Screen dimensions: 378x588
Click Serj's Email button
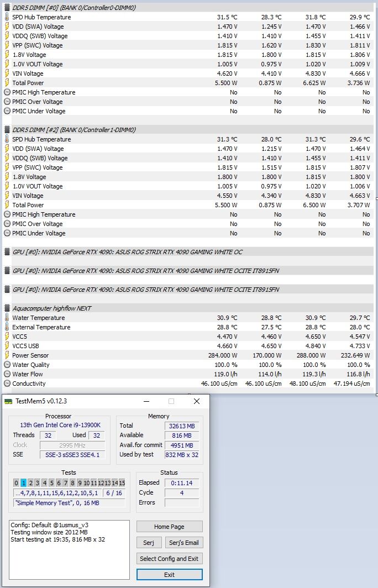tap(183, 543)
